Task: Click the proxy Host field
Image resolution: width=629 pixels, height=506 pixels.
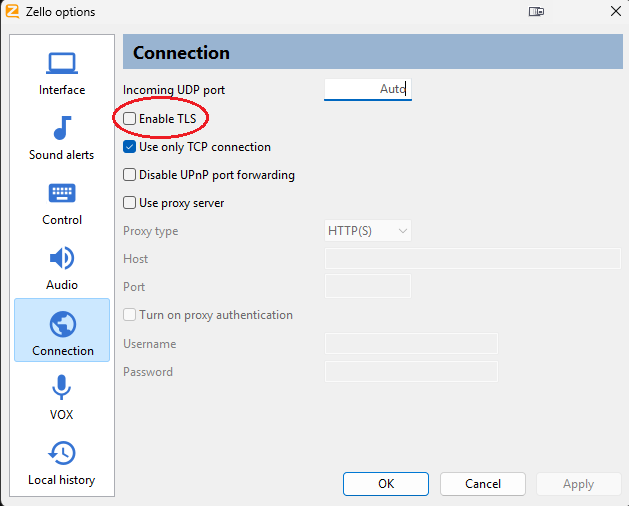Action: click(473, 258)
